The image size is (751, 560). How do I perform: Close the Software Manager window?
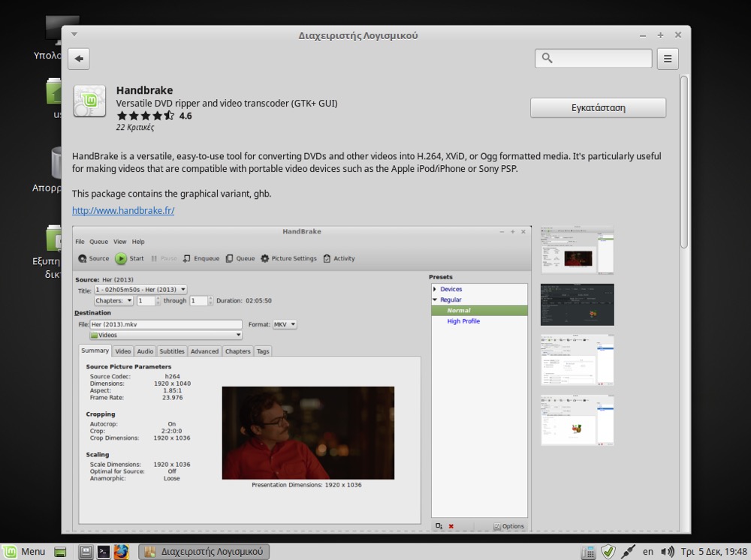click(x=678, y=35)
